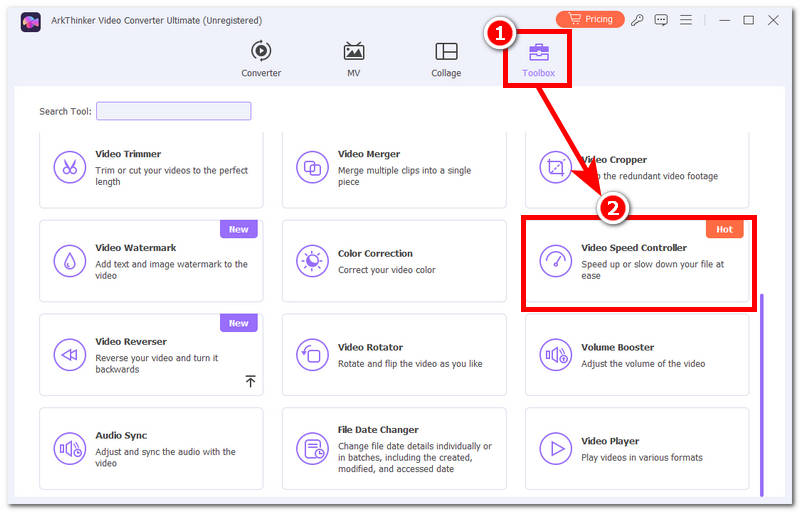Click the Video Rotator icon
Viewport: 800px width, 512px height.
312,355
